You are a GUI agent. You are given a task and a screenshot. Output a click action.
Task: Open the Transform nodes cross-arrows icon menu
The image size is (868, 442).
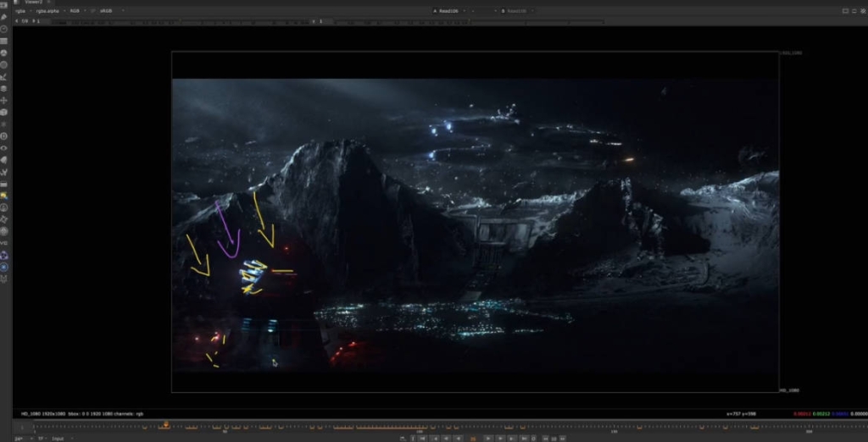pos(4,100)
